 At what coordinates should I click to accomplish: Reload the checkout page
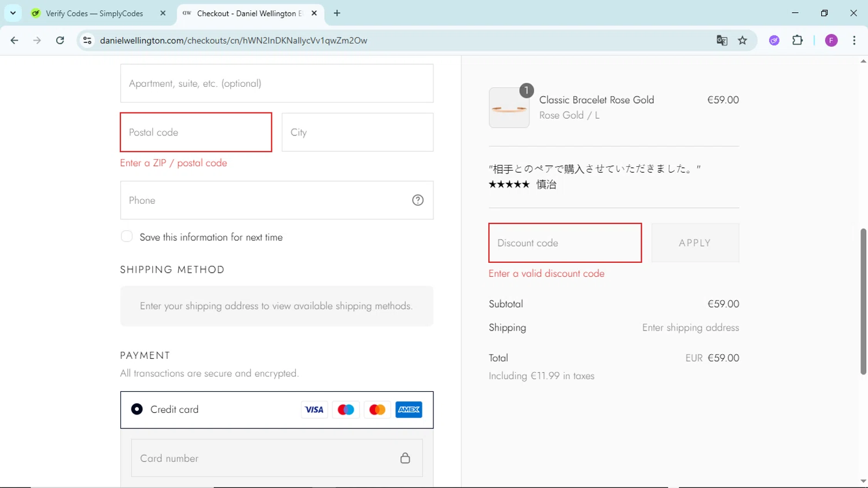coord(60,41)
